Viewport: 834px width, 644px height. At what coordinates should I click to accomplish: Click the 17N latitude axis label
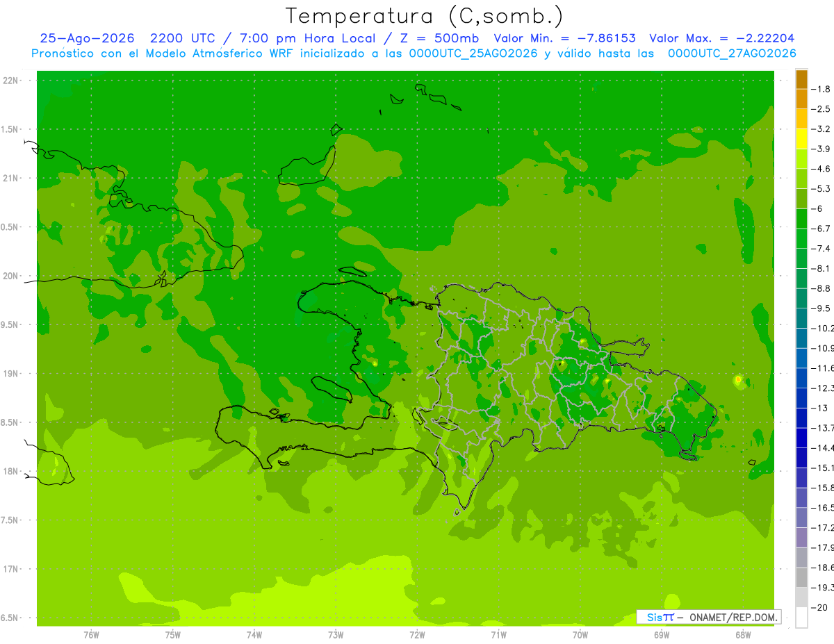[x=10, y=569]
